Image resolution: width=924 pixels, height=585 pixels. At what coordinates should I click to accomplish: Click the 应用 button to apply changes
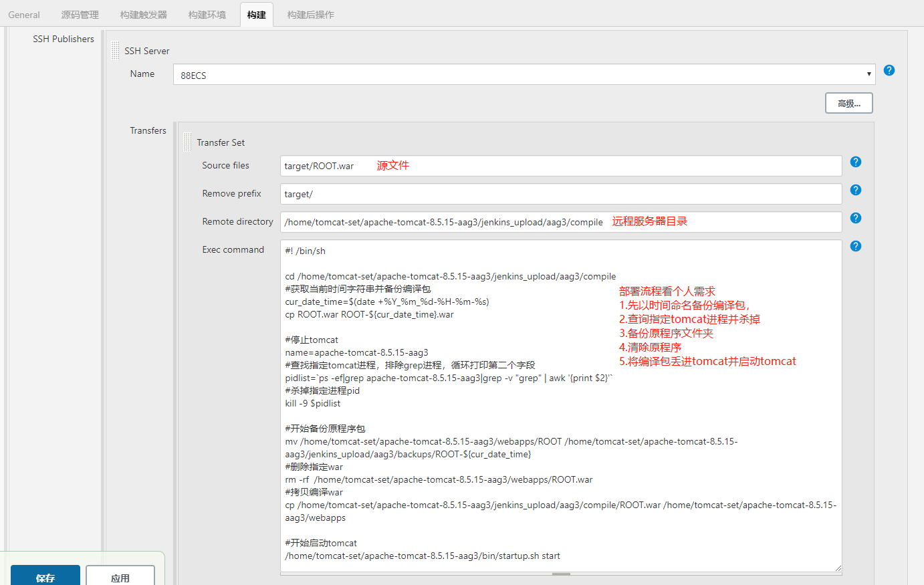[120, 576]
